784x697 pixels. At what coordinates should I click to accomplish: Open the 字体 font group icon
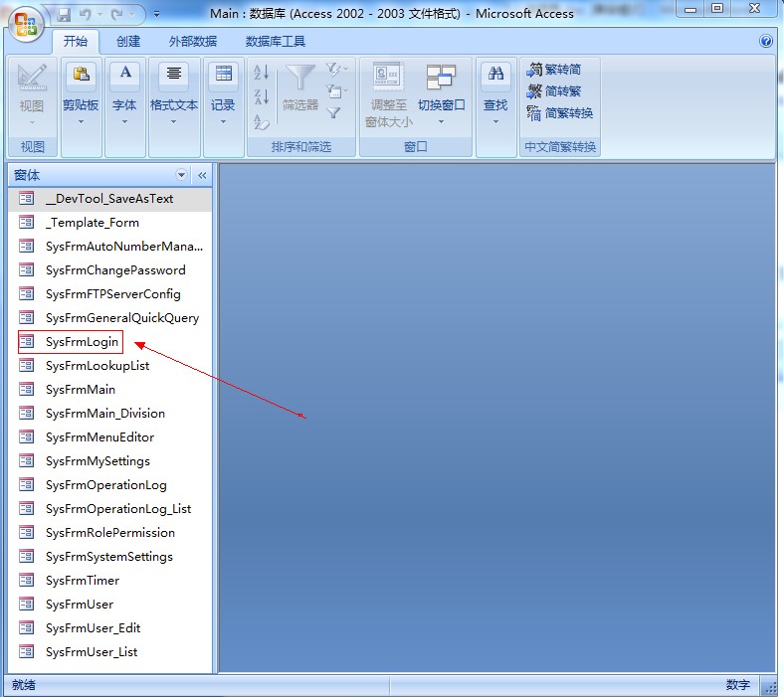pyautogui.click(x=125, y=77)
